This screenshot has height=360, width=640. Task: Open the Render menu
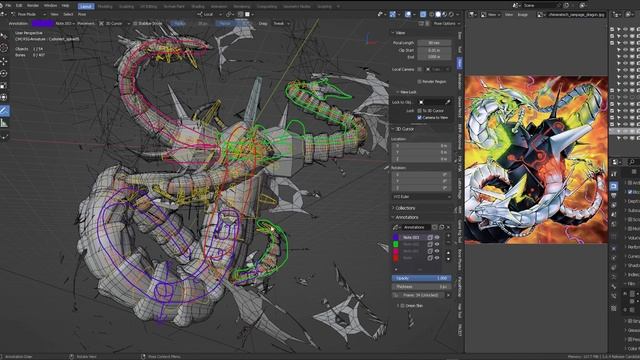click(33, 6)
